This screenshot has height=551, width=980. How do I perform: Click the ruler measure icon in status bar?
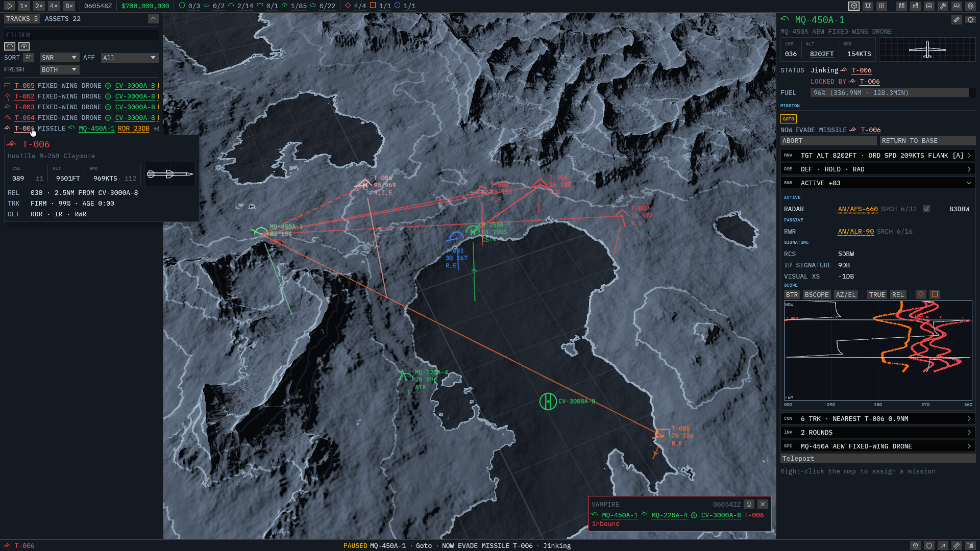click(957, 545)
